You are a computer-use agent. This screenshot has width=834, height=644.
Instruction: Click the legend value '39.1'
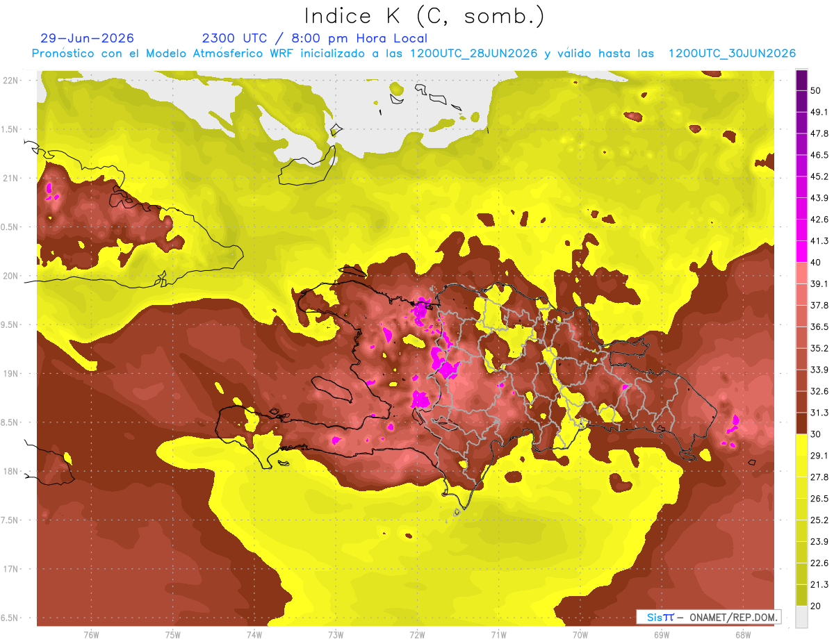tap(819, 284)
